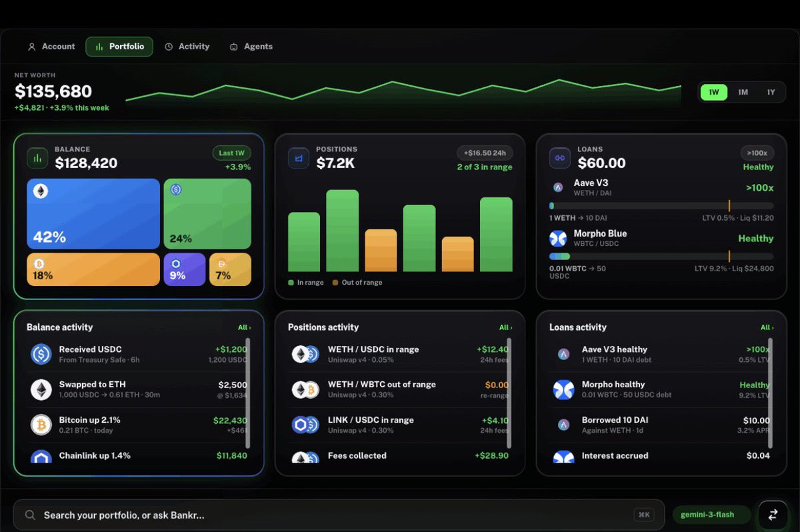Viewport: 800px width, 532px height.
Task: Click the WETH / WBTC out of range pair icon
Action: pyautogui.click(x=305, y=389)
